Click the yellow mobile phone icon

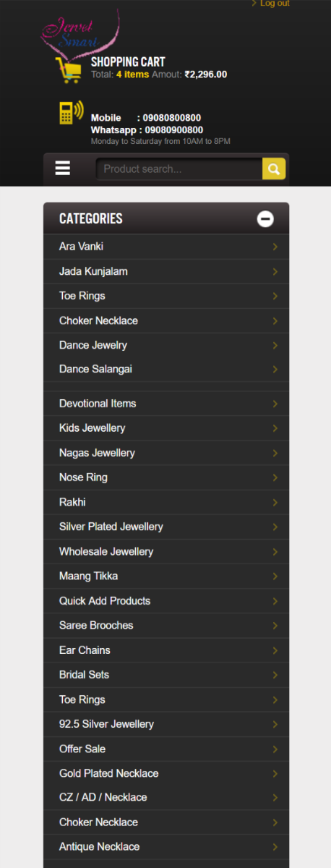tap(71, 113)
